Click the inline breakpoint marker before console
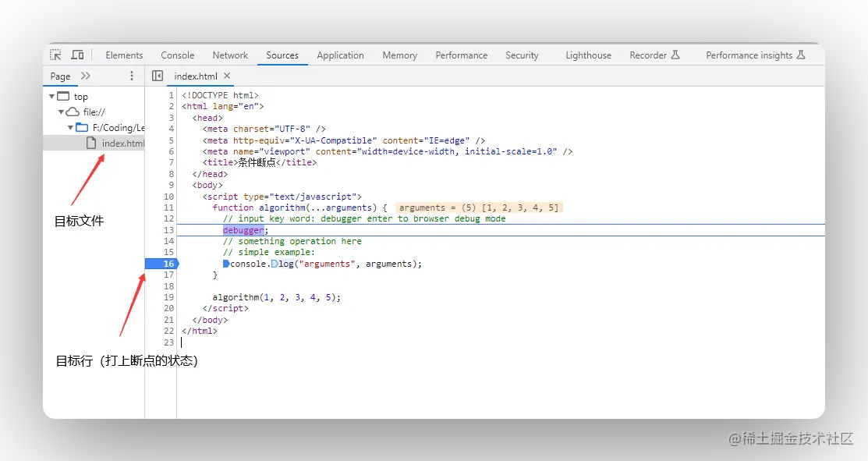 (226, 264)
